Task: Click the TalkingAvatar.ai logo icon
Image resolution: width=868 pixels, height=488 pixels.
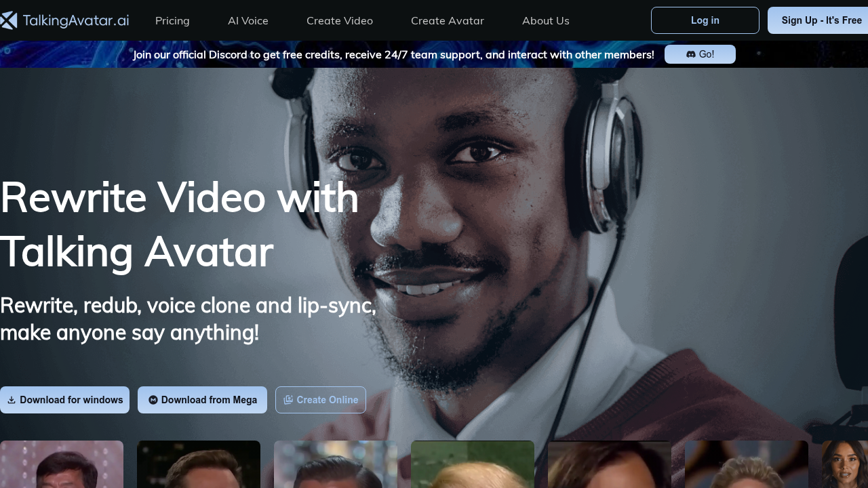Action: (x=9, y=20)
